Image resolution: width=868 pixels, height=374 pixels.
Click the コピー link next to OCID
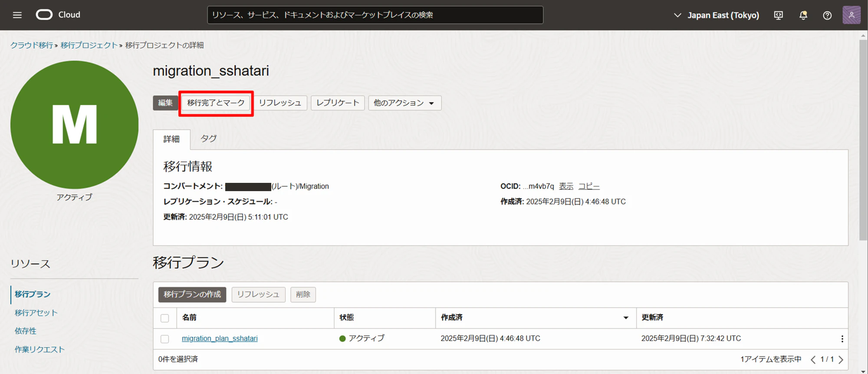(589, 186)
